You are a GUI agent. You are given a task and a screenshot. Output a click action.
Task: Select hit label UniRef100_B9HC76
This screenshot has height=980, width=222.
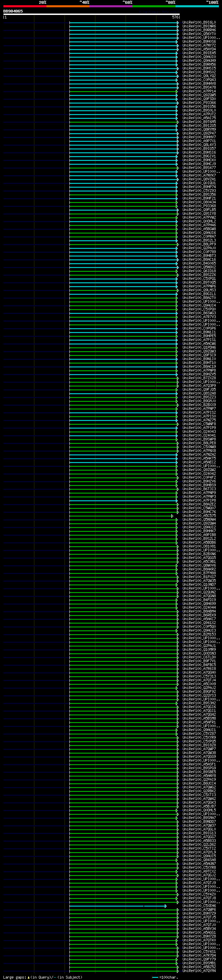(199, 512)
